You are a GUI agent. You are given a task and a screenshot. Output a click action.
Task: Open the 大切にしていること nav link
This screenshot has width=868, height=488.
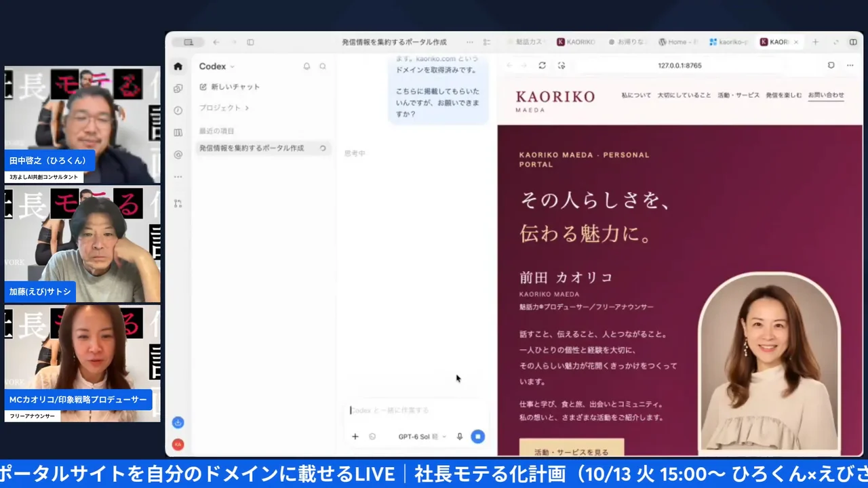(x=684, y=96)
